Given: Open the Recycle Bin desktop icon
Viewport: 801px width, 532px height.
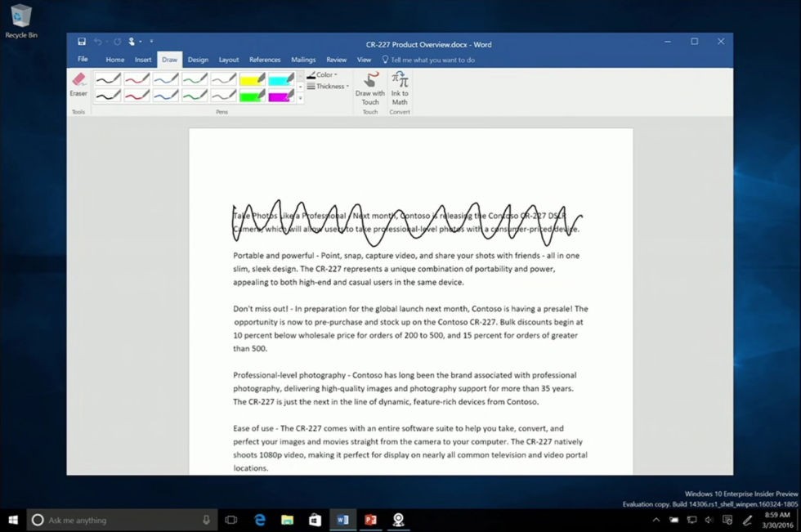Looking at the screenshot, I should click(x=21, y=21).
